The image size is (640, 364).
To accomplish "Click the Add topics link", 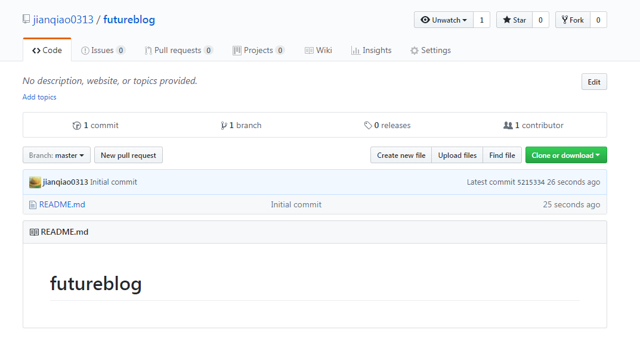I will point(39,97).
